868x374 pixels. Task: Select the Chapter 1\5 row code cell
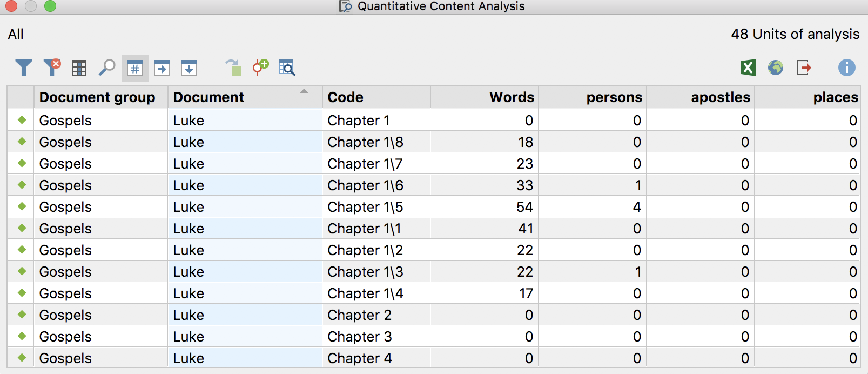point(365,207)
